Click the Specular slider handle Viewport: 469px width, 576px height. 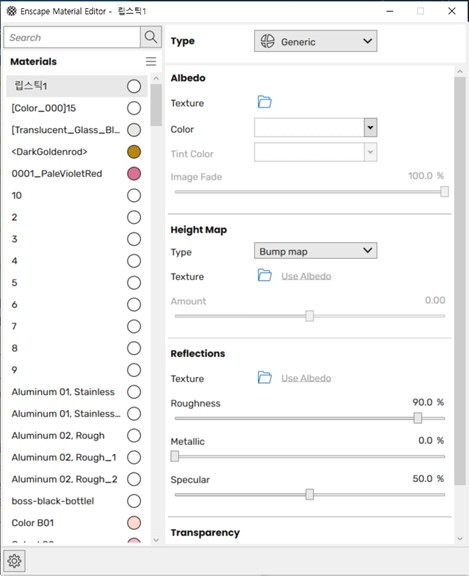(310, 494)
